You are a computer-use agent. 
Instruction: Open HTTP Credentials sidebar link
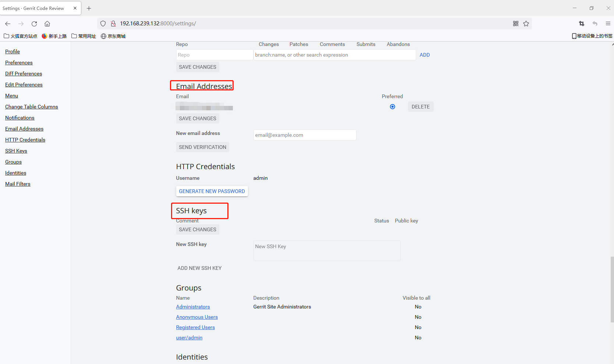tap(25, 140)
